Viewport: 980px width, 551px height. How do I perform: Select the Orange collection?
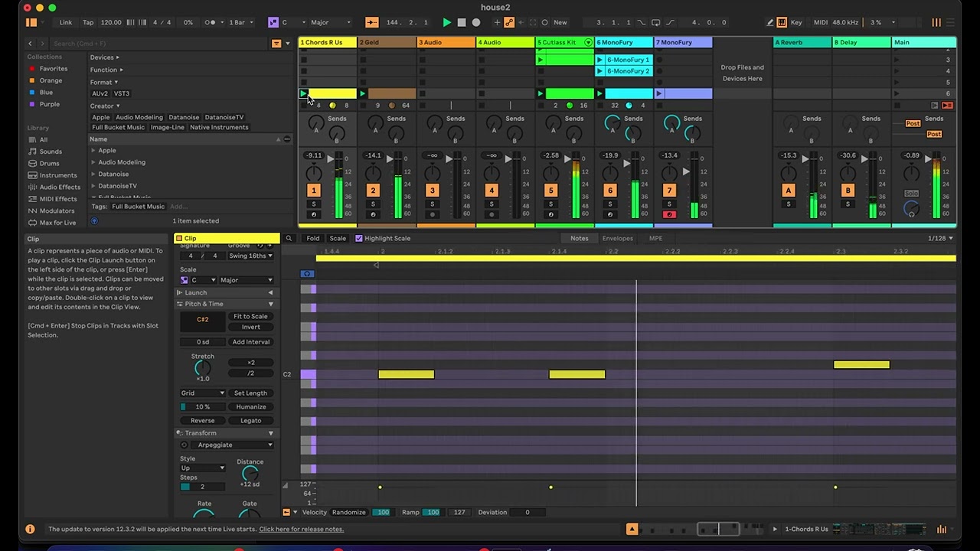51,80
